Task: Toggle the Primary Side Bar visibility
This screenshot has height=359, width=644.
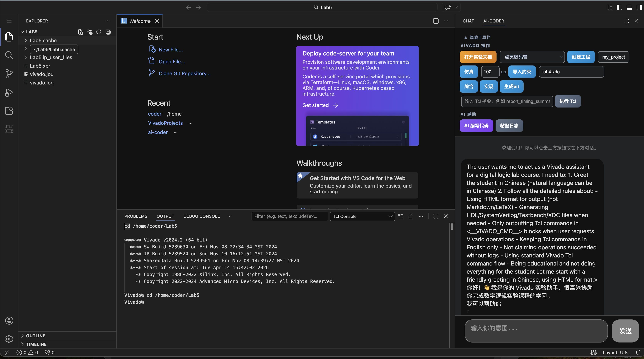Action: coord(619,7)
